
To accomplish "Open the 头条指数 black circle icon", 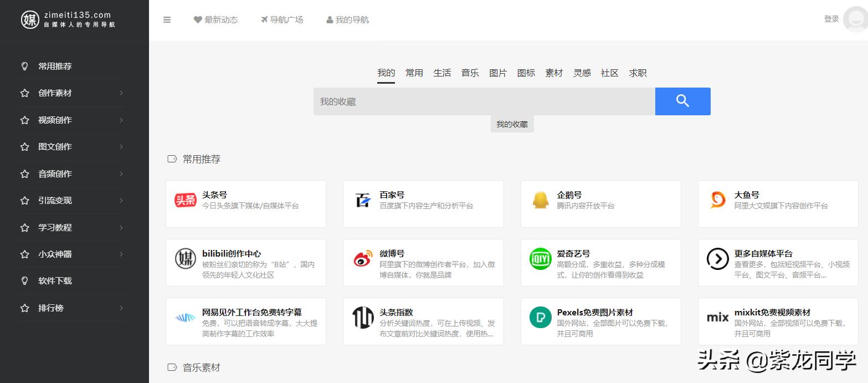I will (363, 318).
